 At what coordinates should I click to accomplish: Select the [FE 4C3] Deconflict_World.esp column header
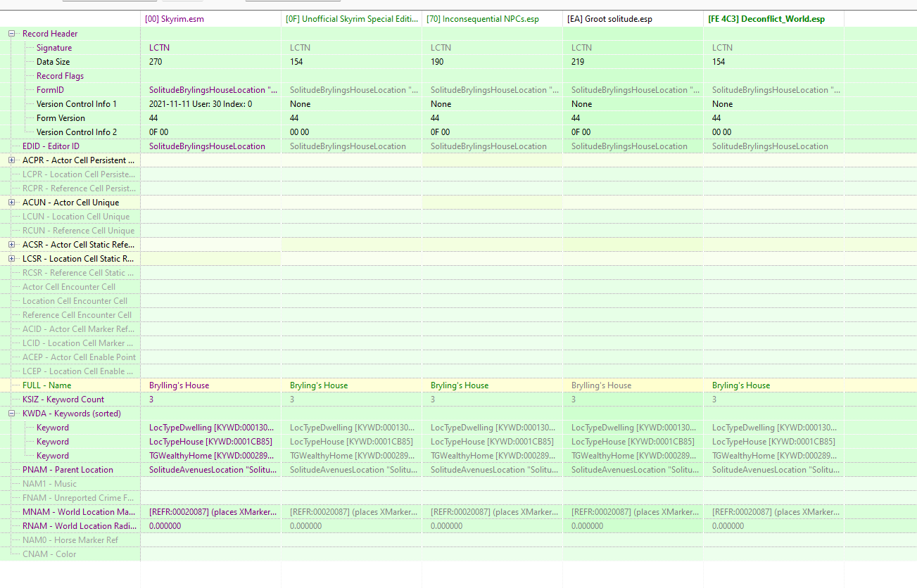click(774, 19)
